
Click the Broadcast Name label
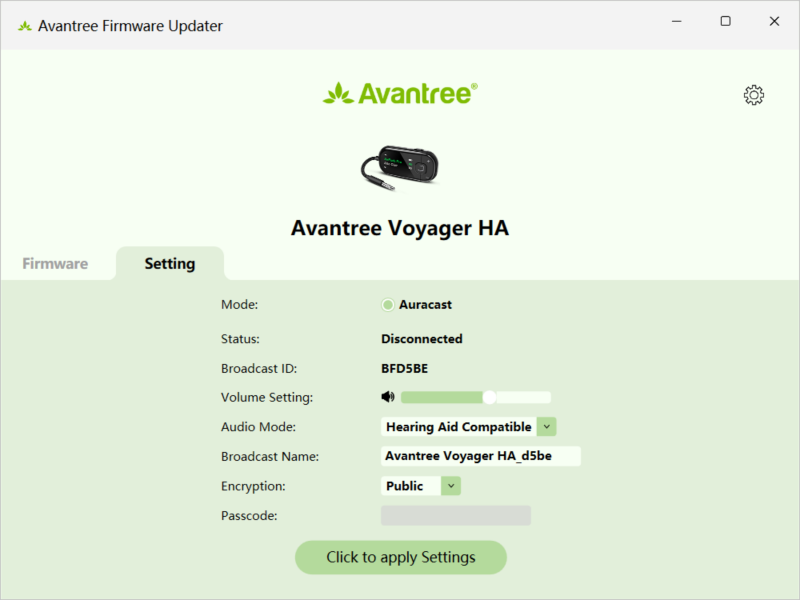(270, 457)
